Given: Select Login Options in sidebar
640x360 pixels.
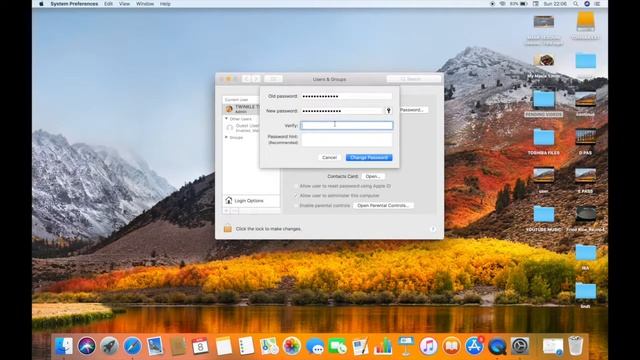Looking at the screenshot, I should (x=251, y=201).
